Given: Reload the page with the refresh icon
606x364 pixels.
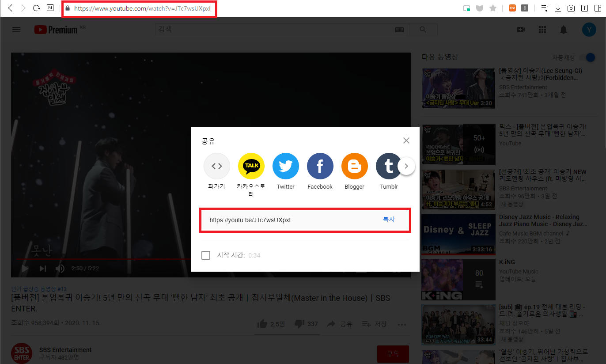Looking at the screenshot, I should click(x=37, y=8).
